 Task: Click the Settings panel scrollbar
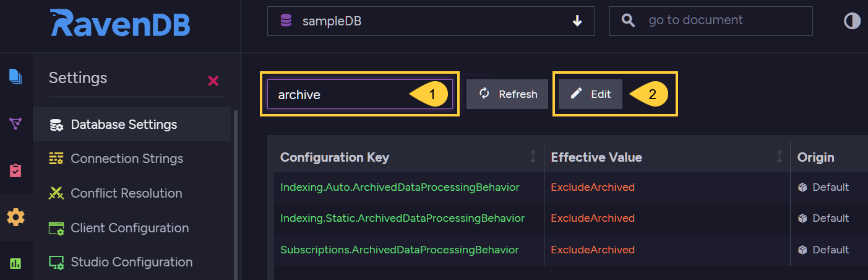click(x=234, y=195)
